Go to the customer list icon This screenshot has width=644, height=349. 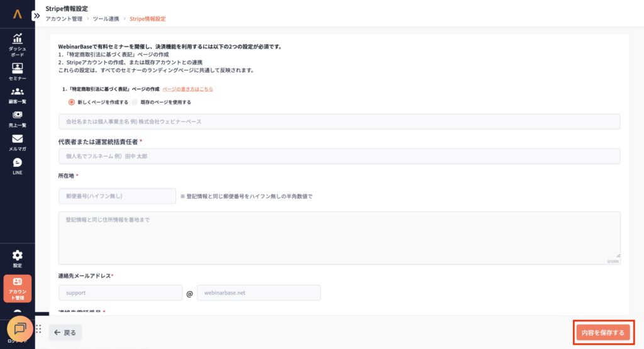(17, 96)
